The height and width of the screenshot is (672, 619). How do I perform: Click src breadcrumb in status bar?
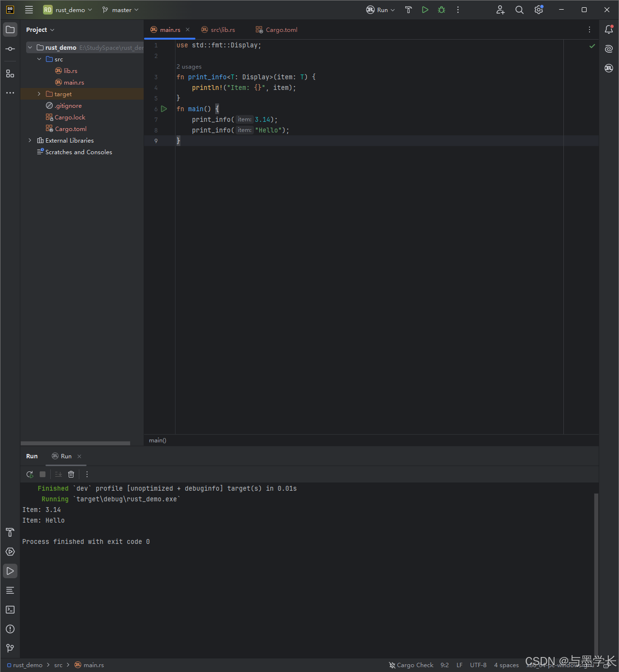coord(58,665)
